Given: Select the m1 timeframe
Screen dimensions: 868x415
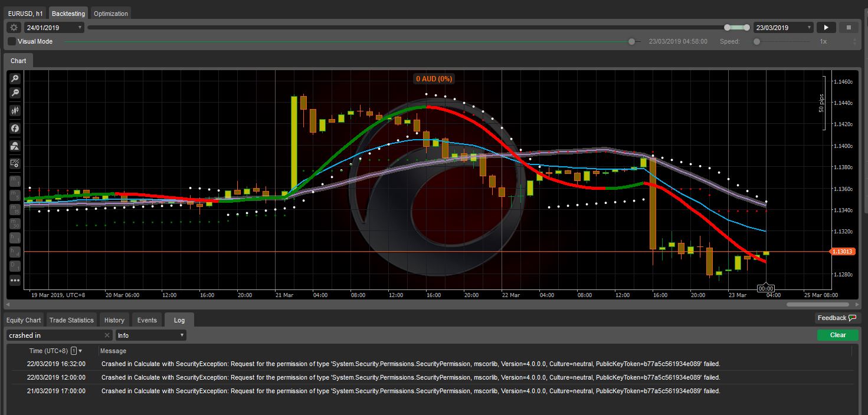Looking at the screenshot, I should (15, 182).
